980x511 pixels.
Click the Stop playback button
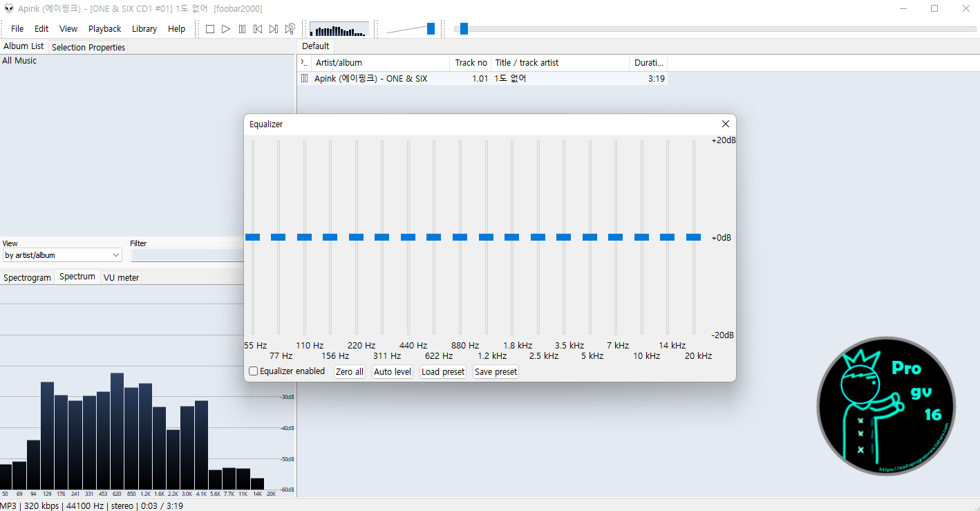[x=210, y=29]
